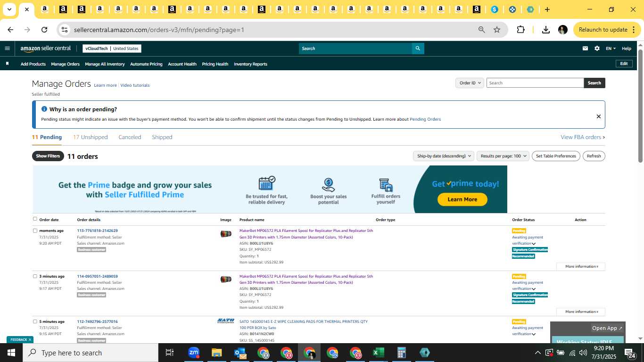Open Calculator from the taskbar

(x=401, y=353)
